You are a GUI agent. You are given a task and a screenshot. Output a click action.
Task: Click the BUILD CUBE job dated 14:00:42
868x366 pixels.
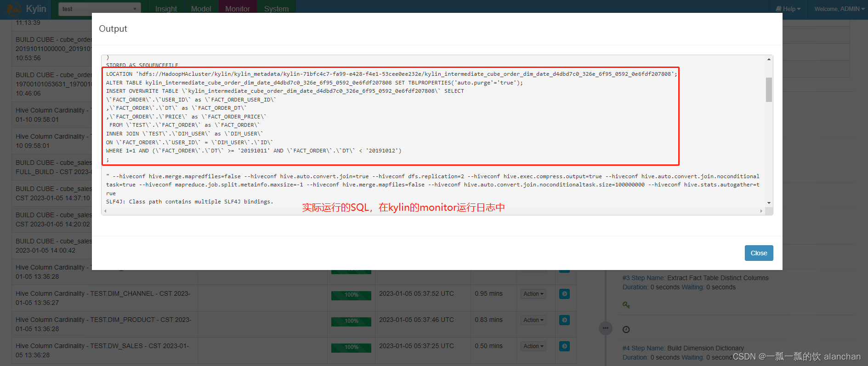click(53, 246)
